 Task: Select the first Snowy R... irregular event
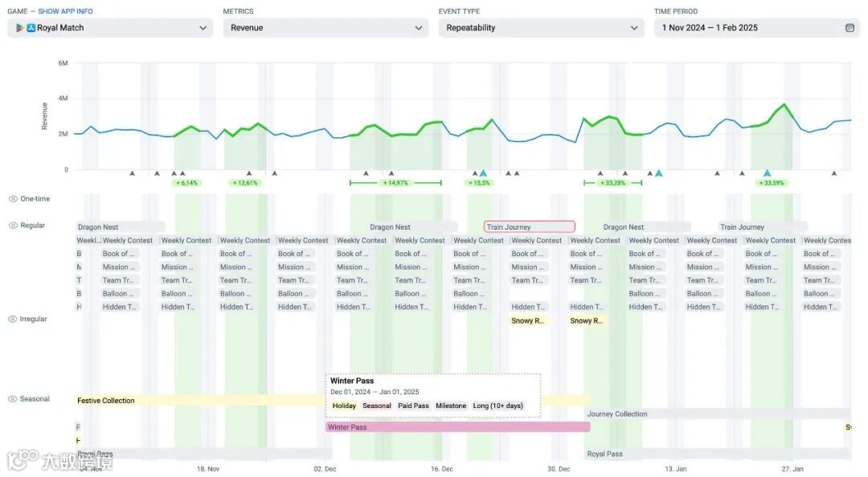click(x=527, y=320)
